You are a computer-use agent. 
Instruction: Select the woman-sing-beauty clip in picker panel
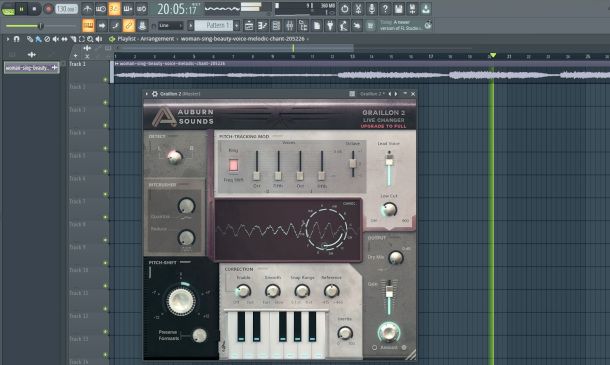pyautogui.click(x=31, y=68)
